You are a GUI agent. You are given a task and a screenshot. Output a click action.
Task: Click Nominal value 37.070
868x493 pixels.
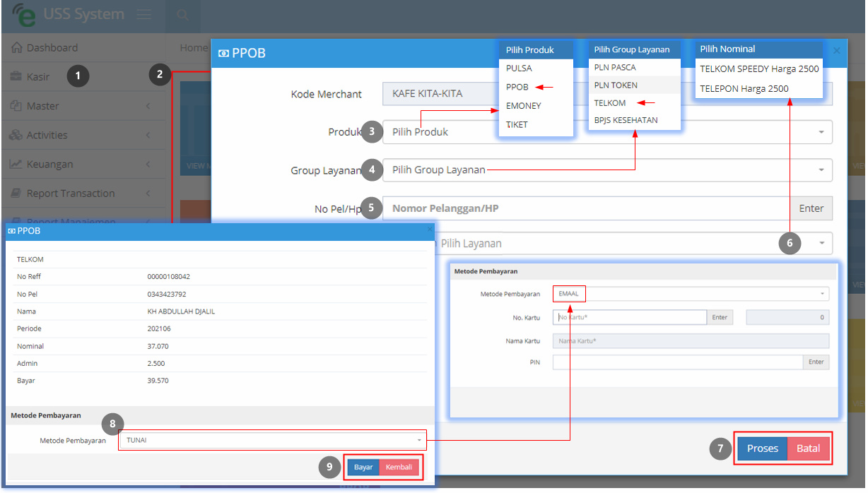tap(158, 346)
